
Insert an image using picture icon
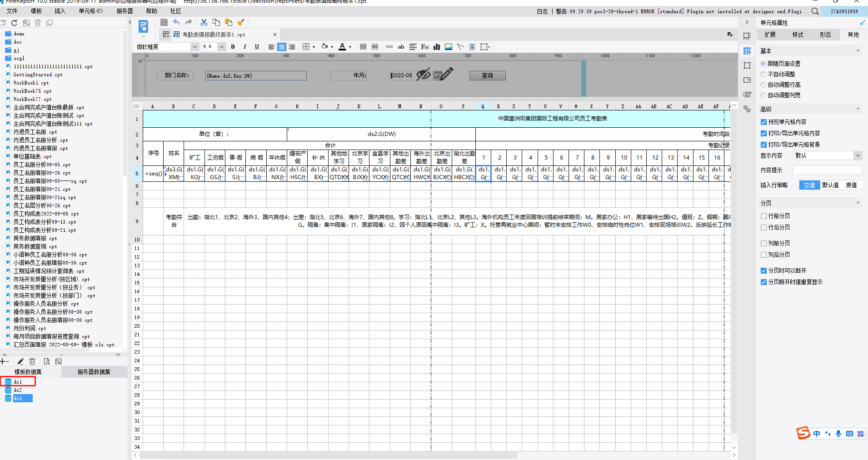(449, 47)
